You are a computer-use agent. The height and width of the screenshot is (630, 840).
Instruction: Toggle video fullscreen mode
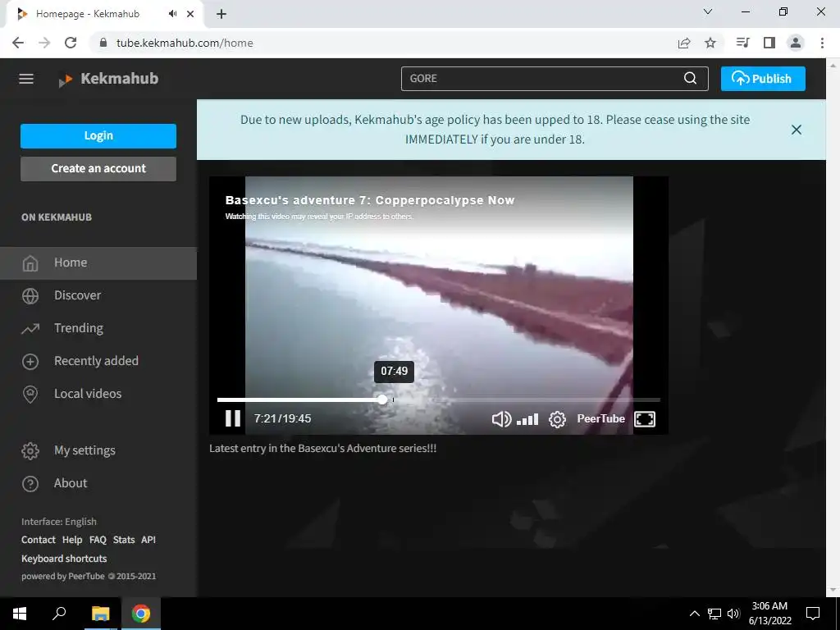coord(645,419)
